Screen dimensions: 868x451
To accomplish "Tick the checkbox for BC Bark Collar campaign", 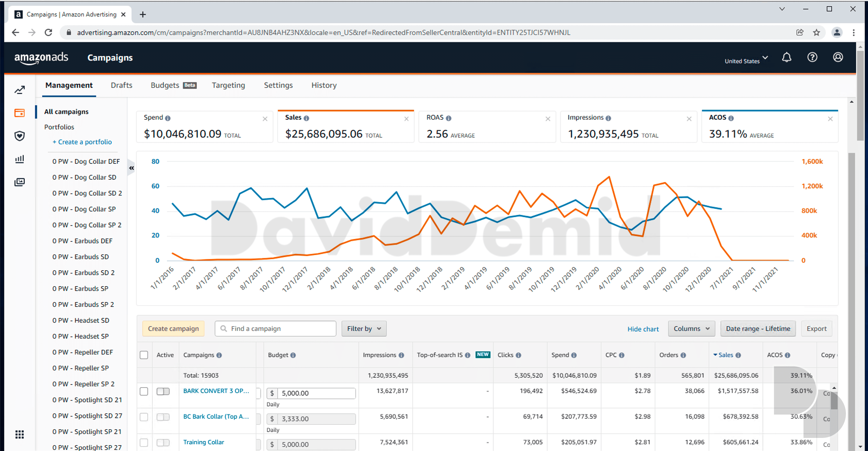I will [x=144, y=417].
